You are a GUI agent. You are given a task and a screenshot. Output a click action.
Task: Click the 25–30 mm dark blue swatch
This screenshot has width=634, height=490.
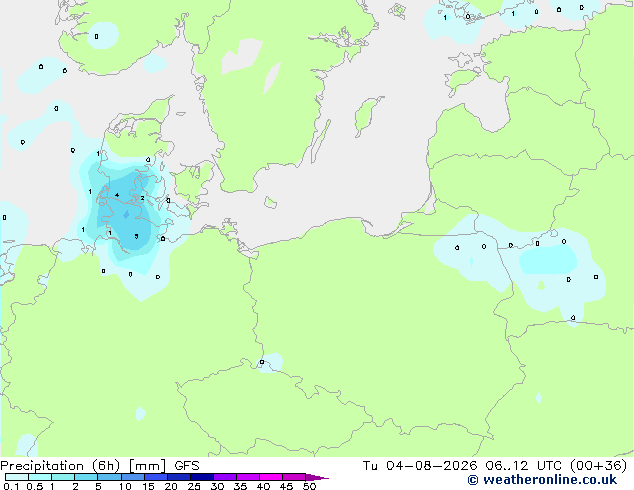coord(201,477)
